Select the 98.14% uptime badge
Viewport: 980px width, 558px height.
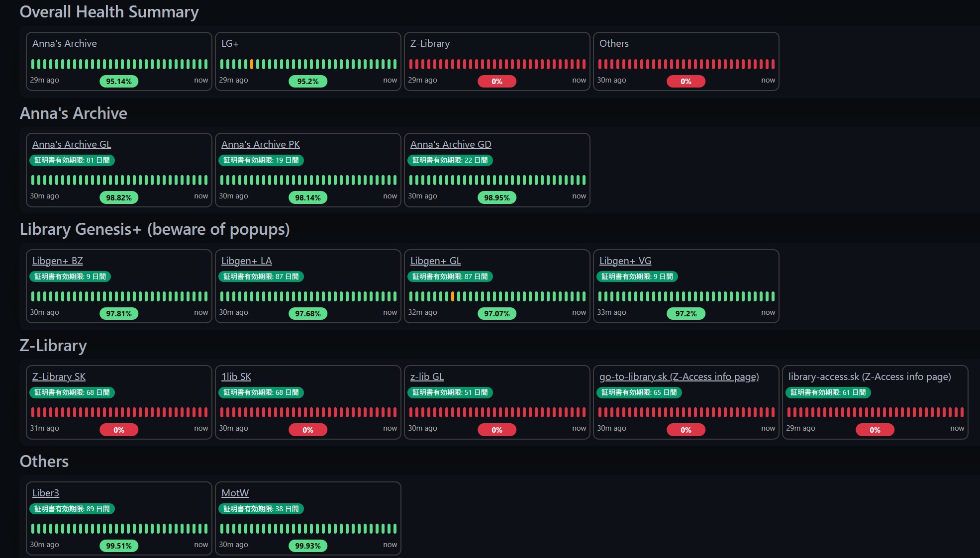[308, 197]
